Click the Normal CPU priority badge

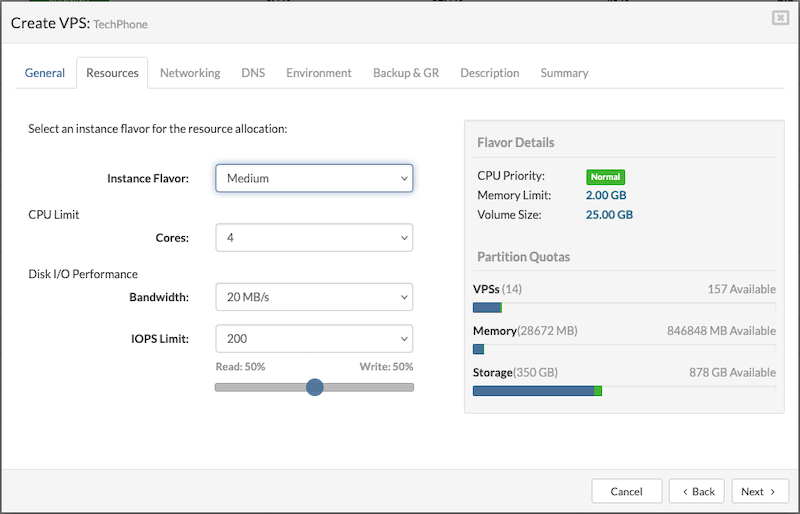(605, 177)
